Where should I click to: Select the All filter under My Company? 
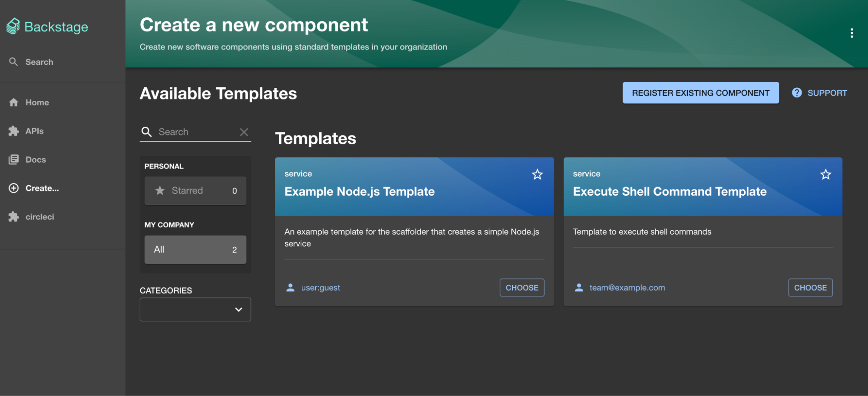pyautogui.click(x=195, y=250)
